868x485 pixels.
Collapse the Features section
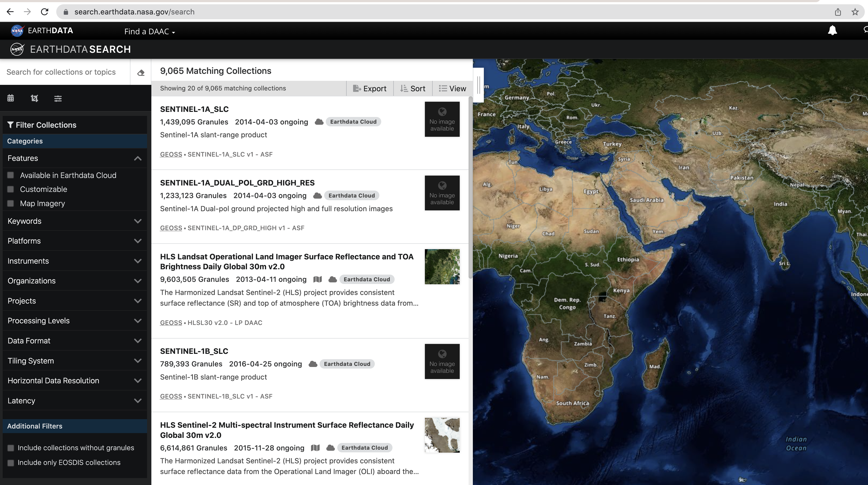point(75,158)
